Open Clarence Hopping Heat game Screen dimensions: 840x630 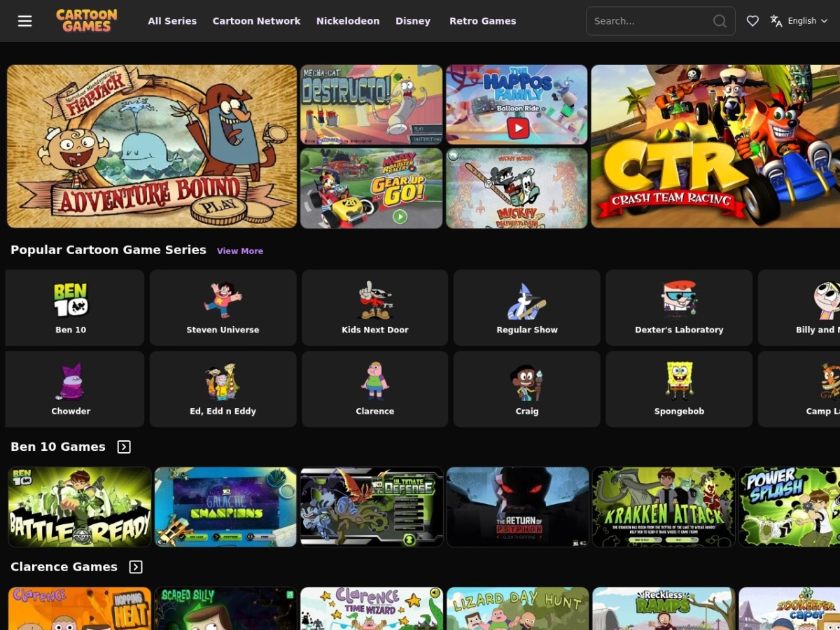click(80, 608)
